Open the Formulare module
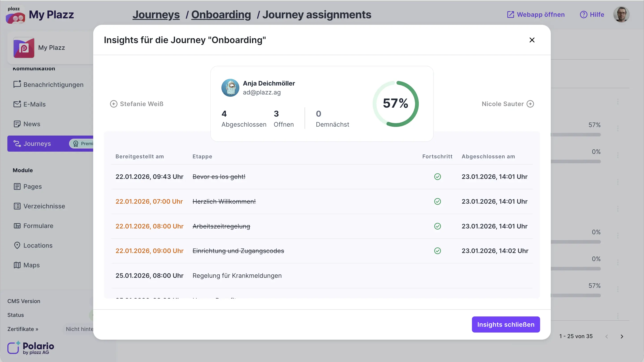The image size is (644, 362). 38,226
